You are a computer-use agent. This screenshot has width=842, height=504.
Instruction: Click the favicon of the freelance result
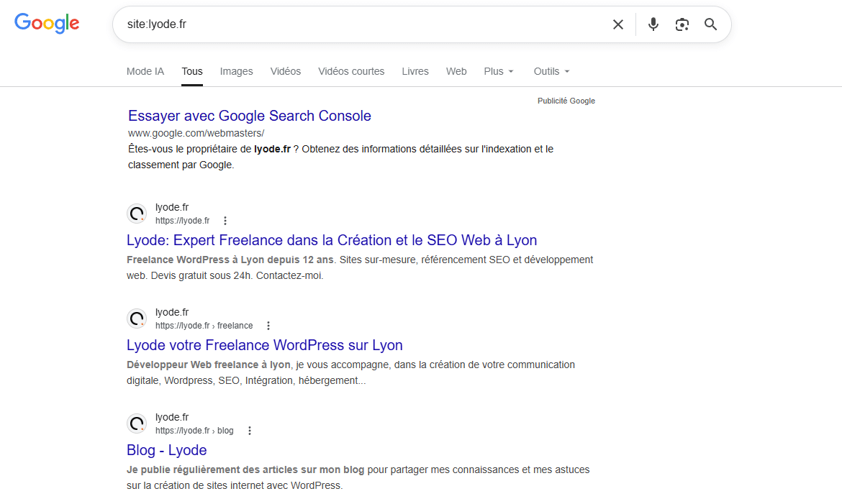tap(137, 319)
